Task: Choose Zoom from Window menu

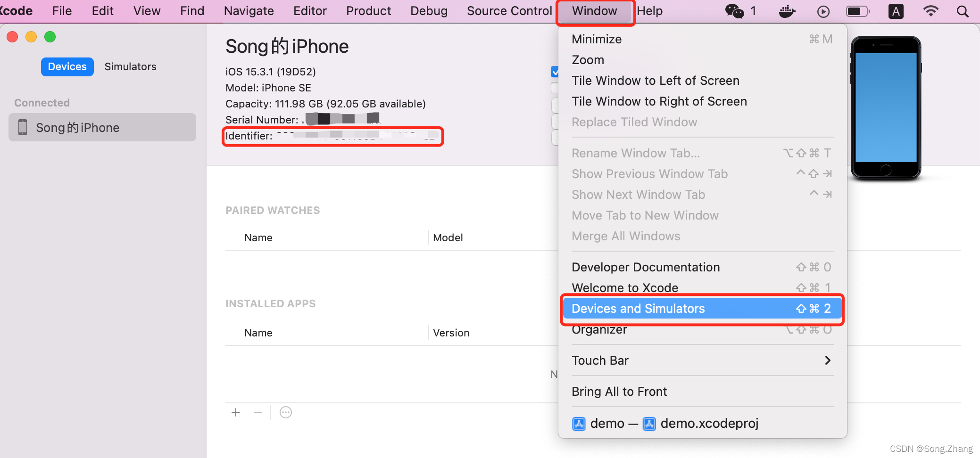Action: tap(703, 60)
